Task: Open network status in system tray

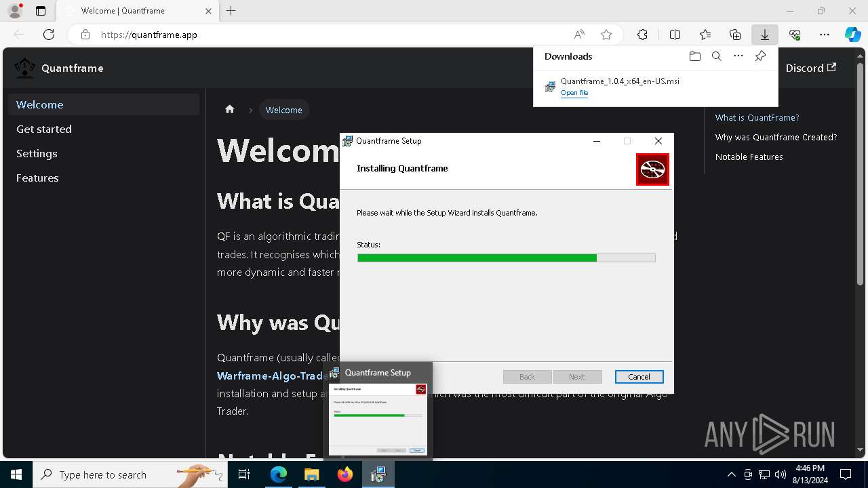Action: tap(764, 474)
